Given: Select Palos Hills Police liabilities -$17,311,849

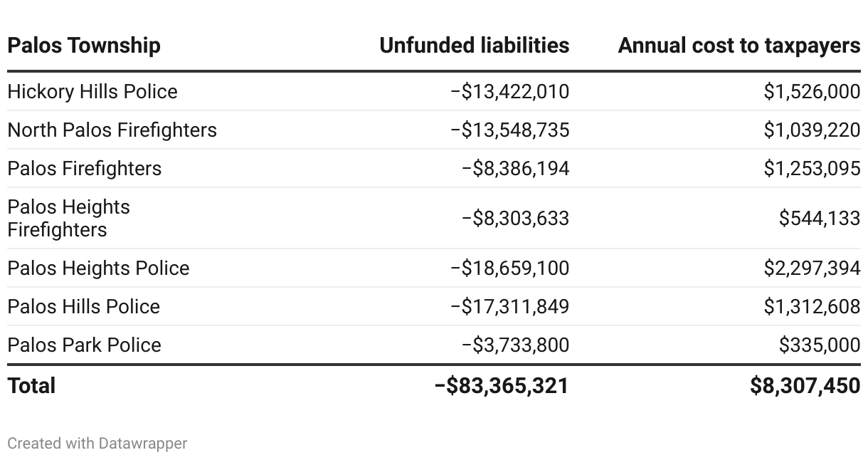Looking at the screenshot, I should [x=509, y=306].
